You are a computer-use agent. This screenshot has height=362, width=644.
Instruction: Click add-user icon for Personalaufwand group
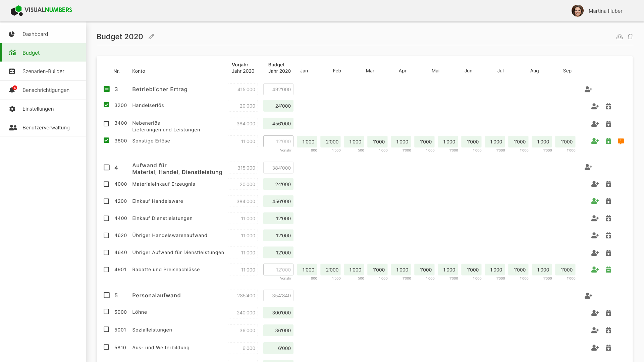(588, 296)
